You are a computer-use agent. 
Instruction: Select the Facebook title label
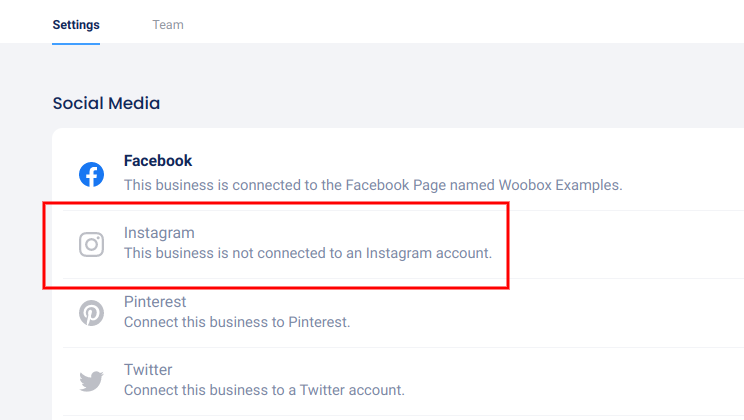tap(158, 161)
